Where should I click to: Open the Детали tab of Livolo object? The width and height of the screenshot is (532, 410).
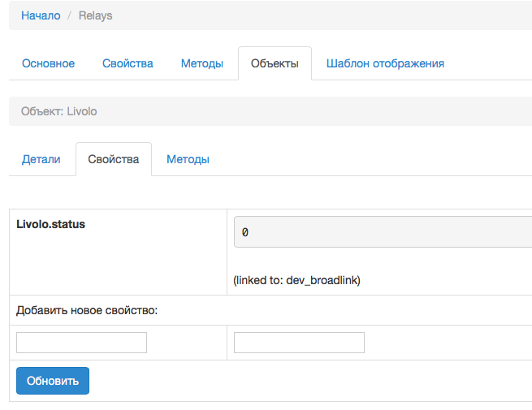point(41,159)
